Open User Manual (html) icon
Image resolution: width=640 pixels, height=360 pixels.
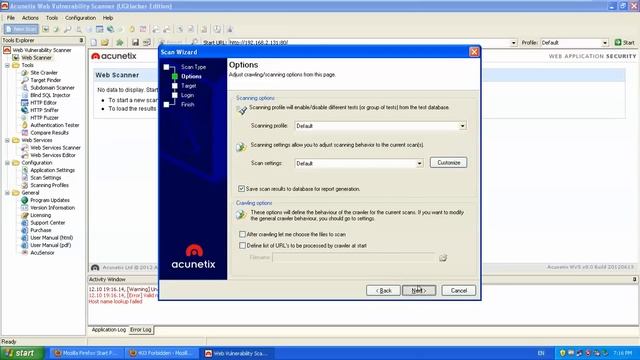coord(24,238)
